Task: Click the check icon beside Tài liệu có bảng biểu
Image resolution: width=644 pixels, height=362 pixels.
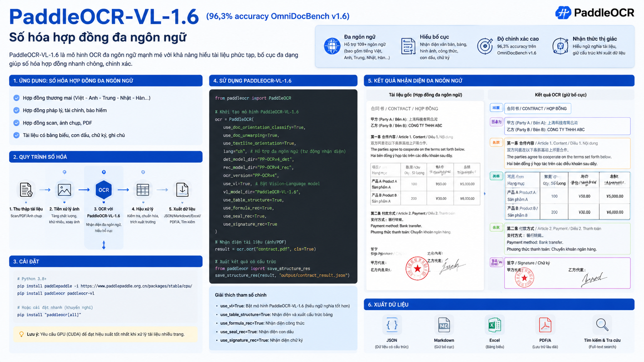Action: 17,135
